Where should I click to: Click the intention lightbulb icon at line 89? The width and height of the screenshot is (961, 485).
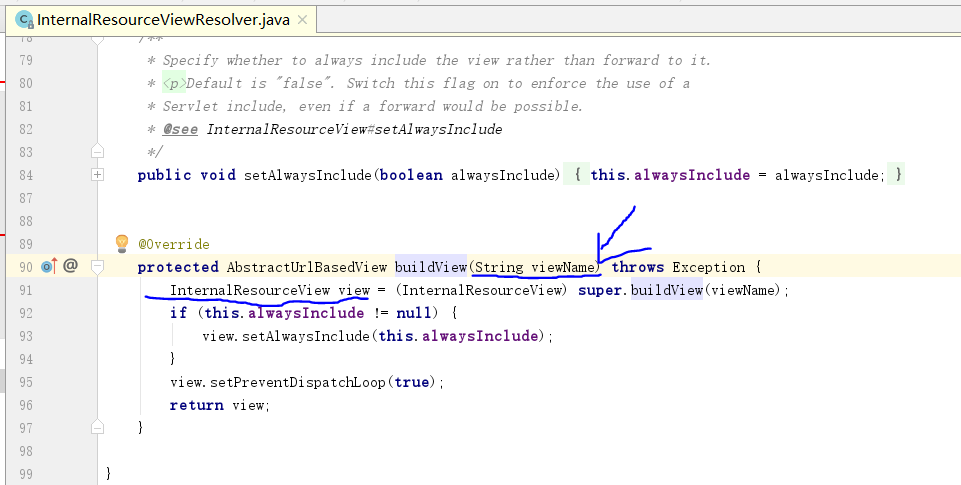122,243
